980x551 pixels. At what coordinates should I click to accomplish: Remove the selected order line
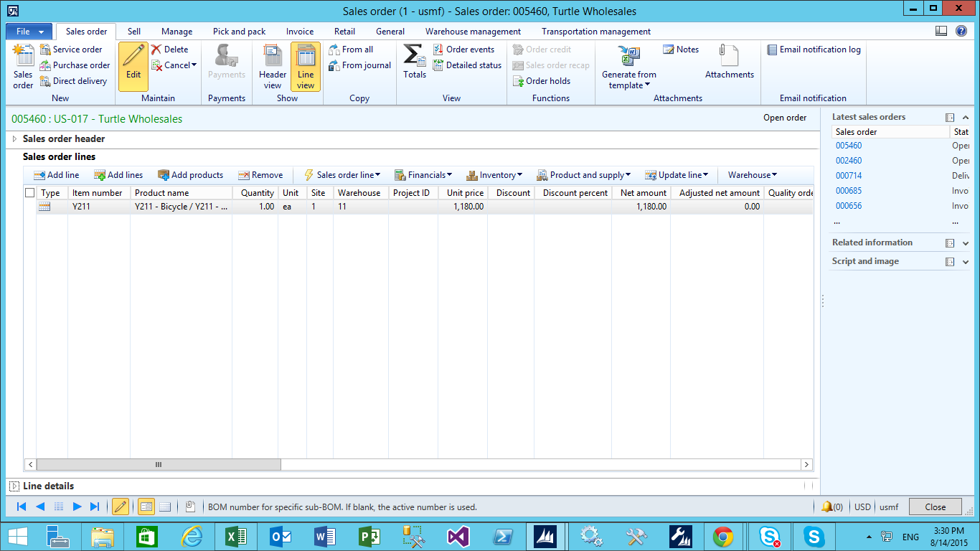pyautogui.click(x=260, y=175)
